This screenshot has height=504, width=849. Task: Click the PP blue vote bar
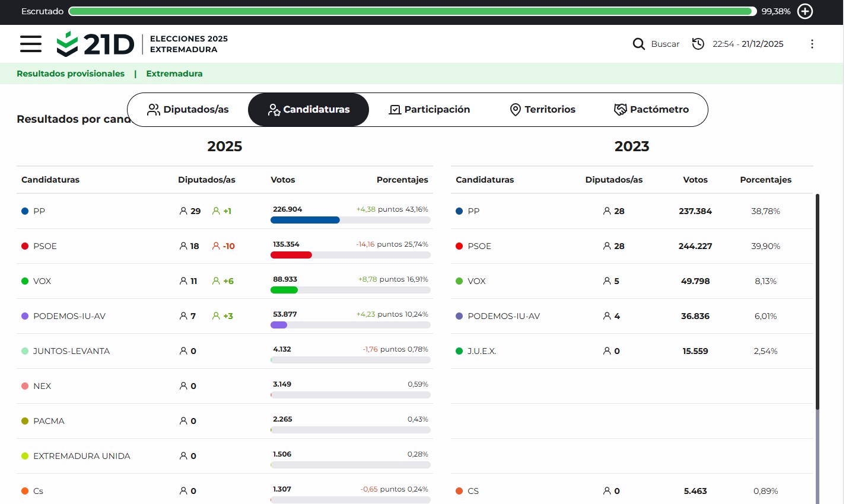305,220
